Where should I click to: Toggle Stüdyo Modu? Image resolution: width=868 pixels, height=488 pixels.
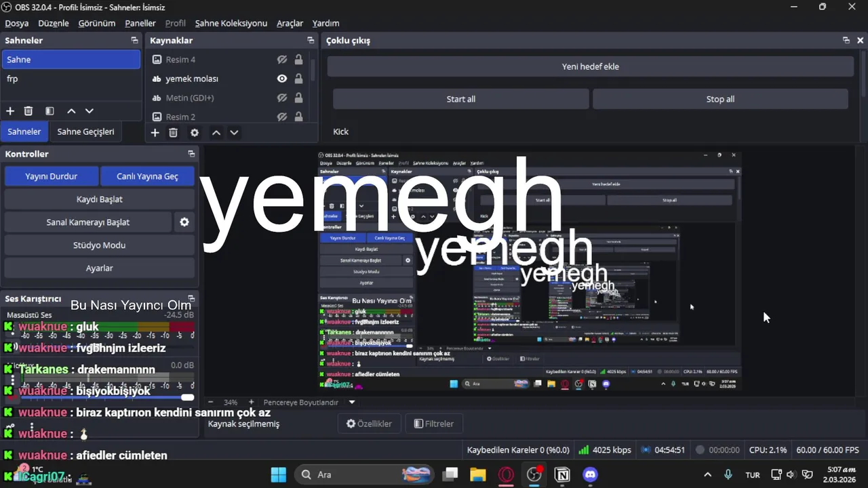pos(100,245)
